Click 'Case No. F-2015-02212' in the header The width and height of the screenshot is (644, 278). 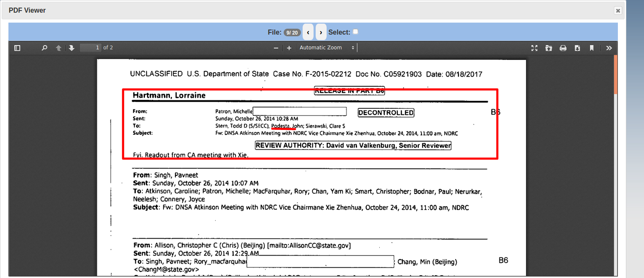312,74
